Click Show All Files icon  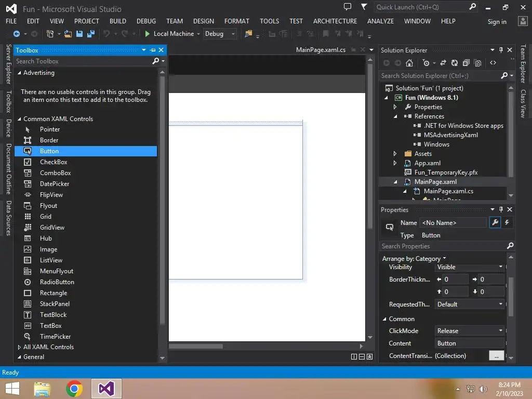point(478,63)
